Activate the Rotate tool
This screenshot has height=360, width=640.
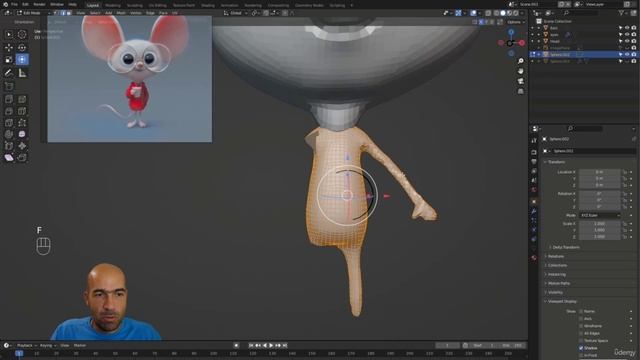[22, 48]
